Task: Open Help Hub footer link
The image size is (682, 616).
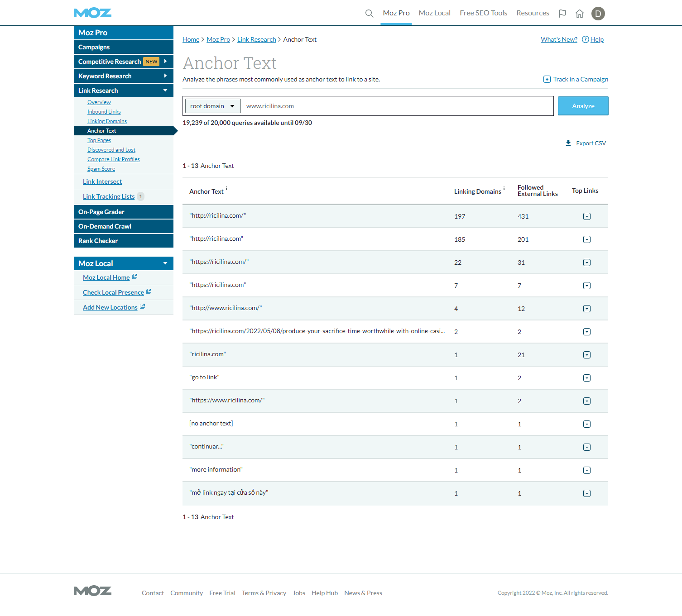Action: [325, 593]
